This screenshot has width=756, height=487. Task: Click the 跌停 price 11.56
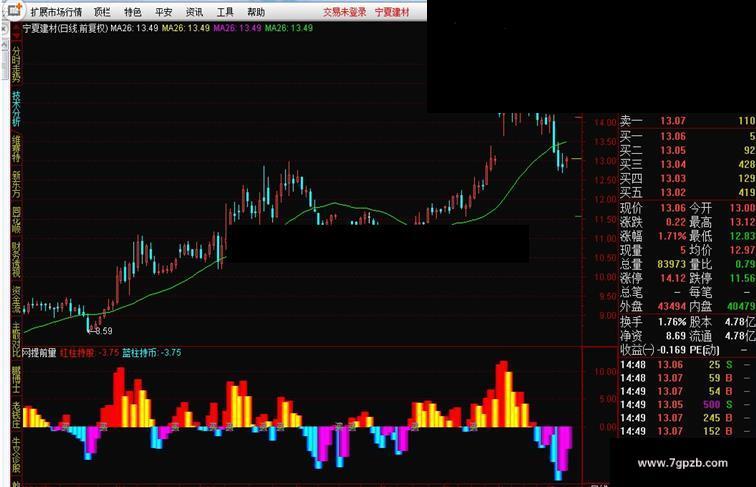click(742, 278)
